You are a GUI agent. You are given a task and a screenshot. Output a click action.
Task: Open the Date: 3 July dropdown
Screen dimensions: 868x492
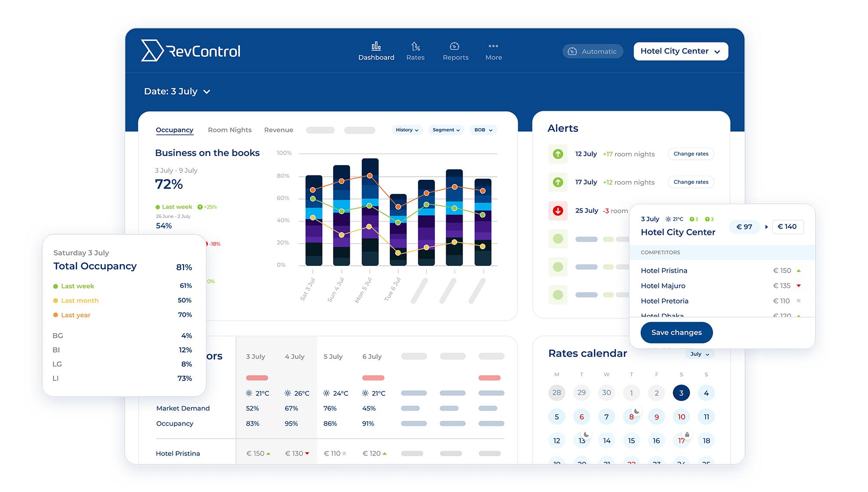pyautogui.click(x=177, y=92)
